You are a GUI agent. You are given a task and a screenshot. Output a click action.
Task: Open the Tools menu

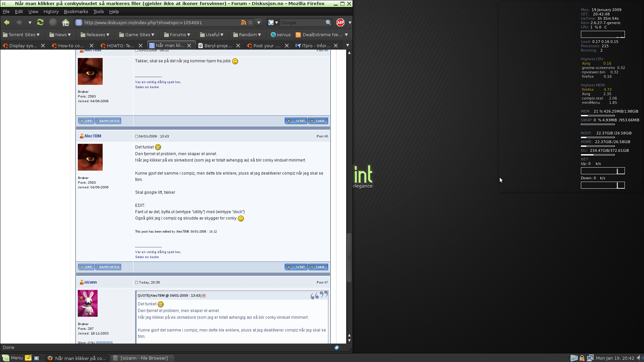click(99, 11)
